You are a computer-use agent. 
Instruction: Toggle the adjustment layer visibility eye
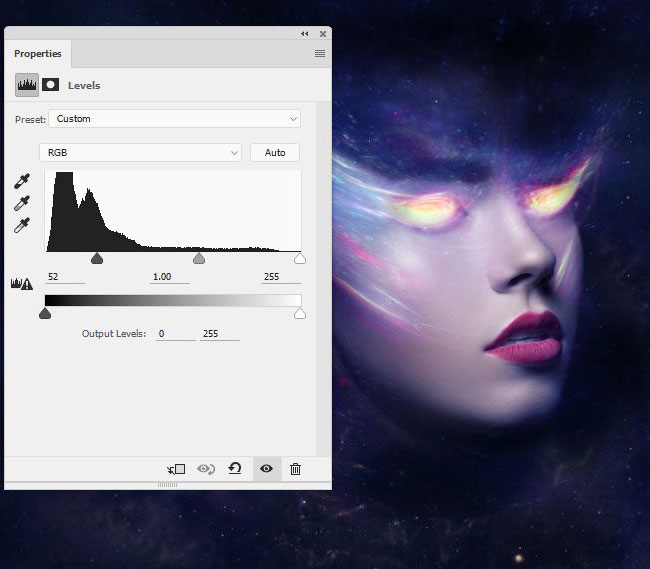[x=267, y=469]
